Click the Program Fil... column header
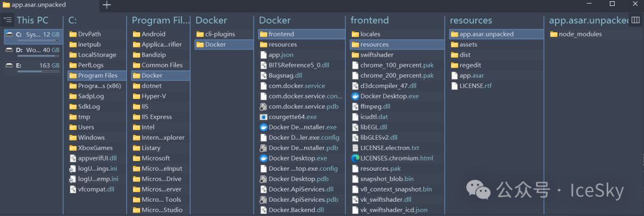 161,20
